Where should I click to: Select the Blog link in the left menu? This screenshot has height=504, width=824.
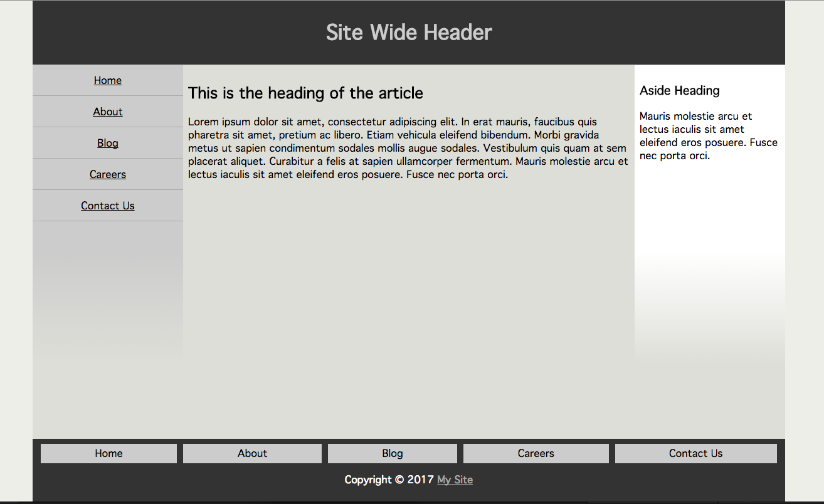pyautogui.click(x=107, y=143)
